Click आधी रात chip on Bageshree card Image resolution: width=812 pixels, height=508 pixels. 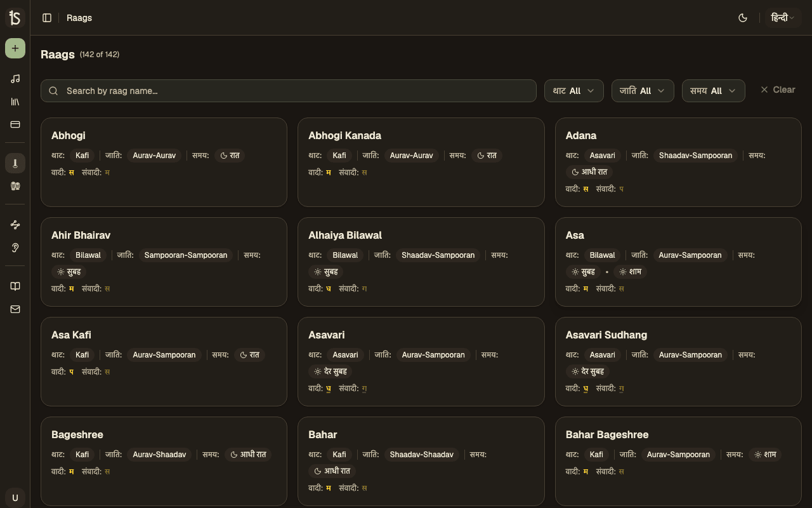(x=248, y=455)
